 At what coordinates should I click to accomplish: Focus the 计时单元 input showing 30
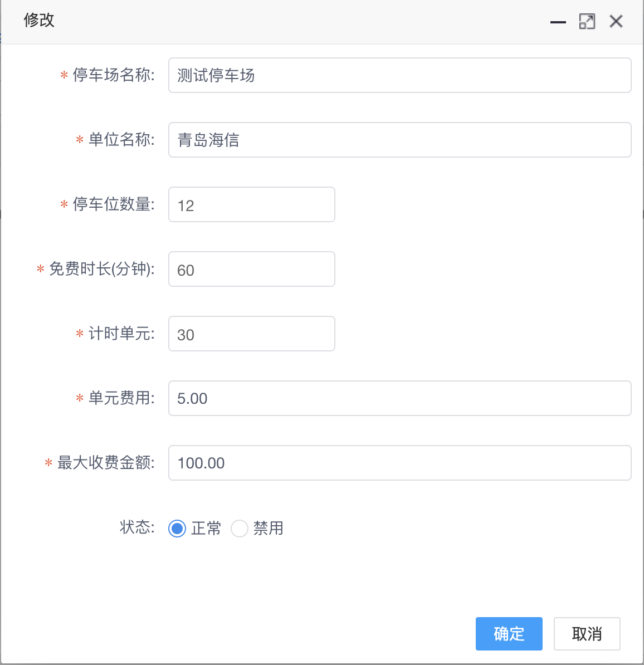pyautogui.click(x=252, y=334)
